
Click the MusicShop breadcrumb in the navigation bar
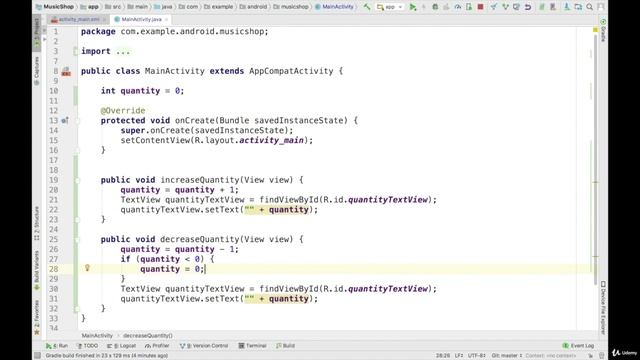point(55,7)
